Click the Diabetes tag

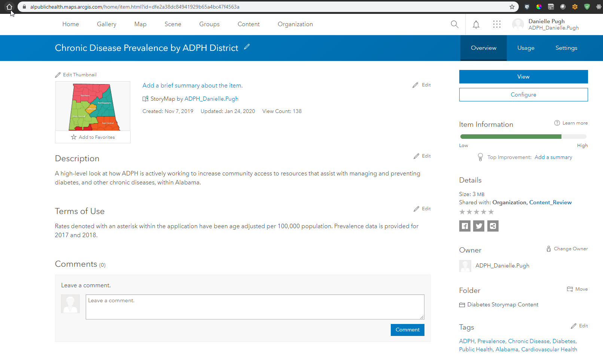click(x=564, y=341)
